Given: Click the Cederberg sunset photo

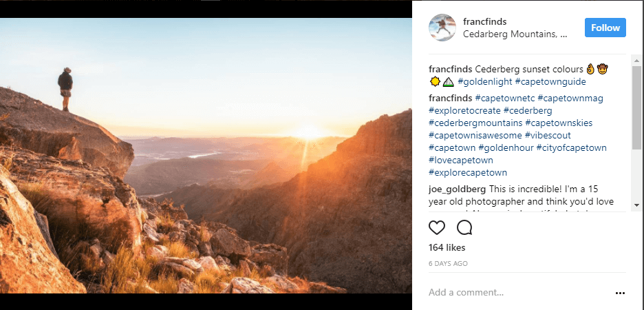Looking at the screenshot, I should point(206,156).
